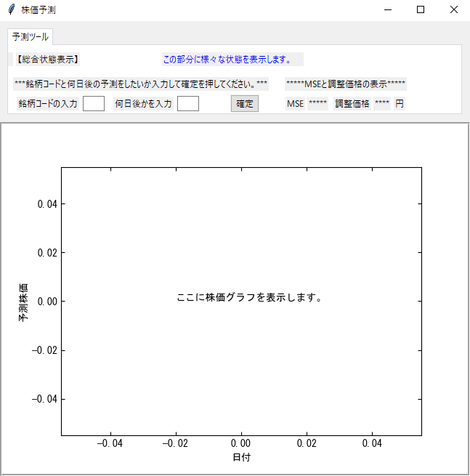Screen dimensions: 470x476
Task: Click the 【総合状態表示】 label
Action: (x=48, y=59)
